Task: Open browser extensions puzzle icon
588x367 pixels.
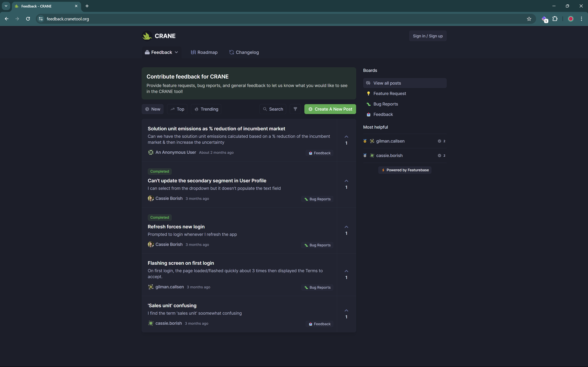Action: pyautogui.click(x=555, y=19)
